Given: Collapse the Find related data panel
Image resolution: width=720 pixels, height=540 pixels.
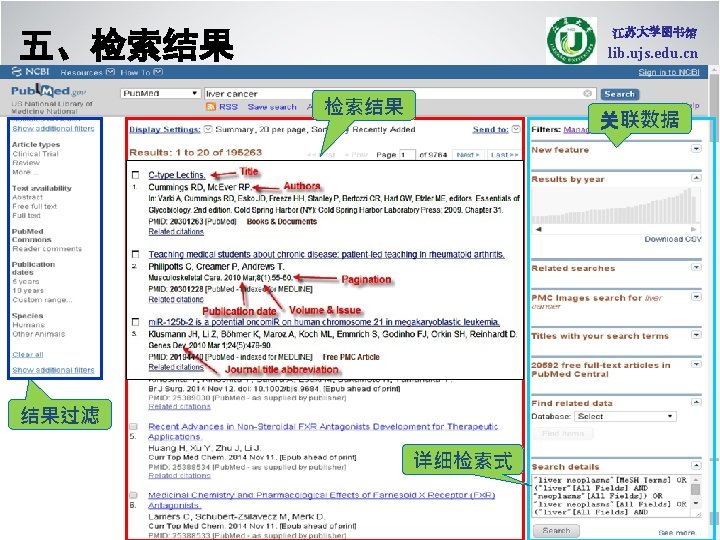Looking at the screenshot, I should click(696, 403).
